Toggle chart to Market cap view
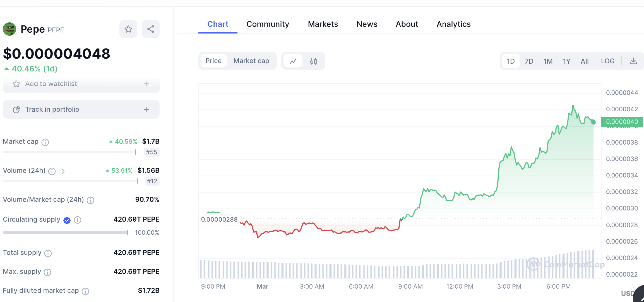 coord(251,61)
